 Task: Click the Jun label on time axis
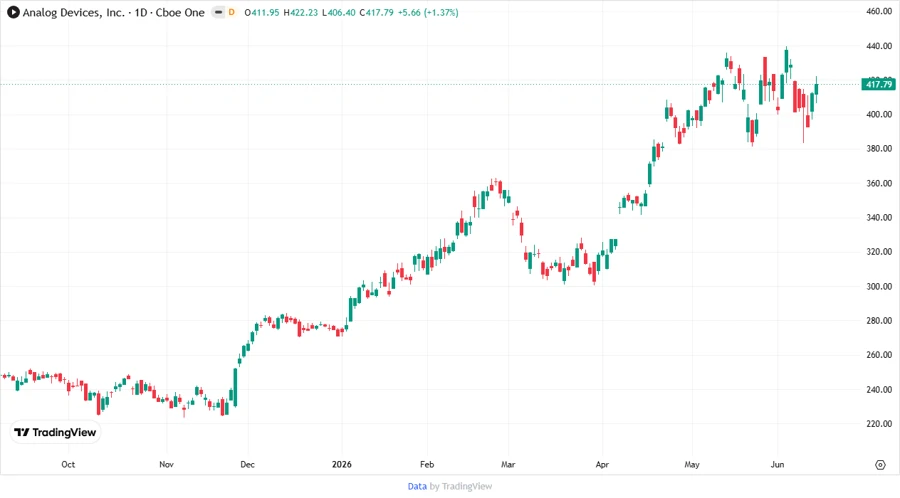click(x=777, y=464)
